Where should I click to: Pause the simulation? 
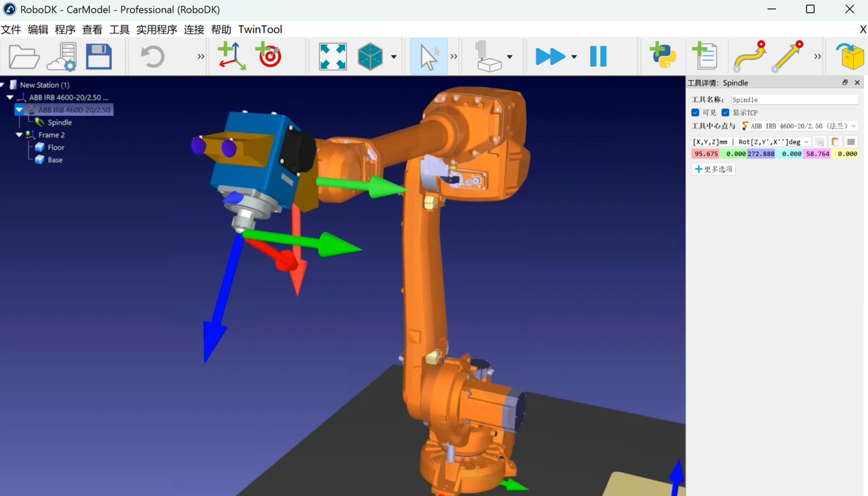(598, 56)
